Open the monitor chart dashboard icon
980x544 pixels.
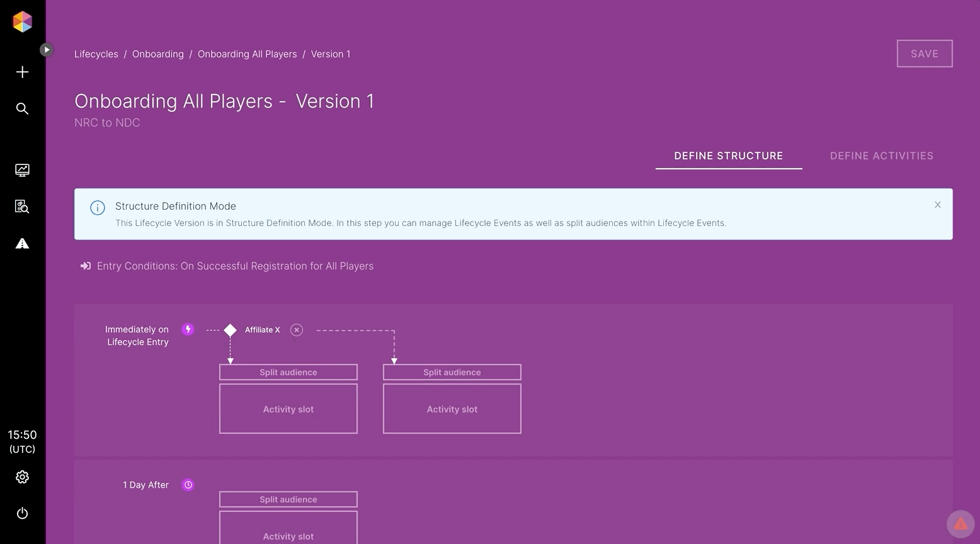tap(22, 170)
